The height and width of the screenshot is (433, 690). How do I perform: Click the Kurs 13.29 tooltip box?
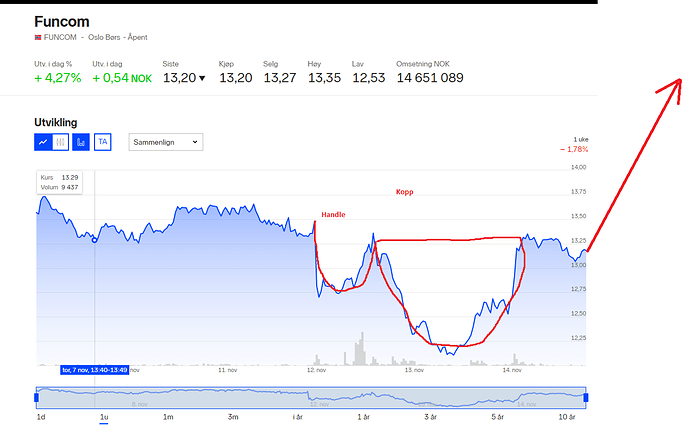pyautogui.click(x=59, y=182)
